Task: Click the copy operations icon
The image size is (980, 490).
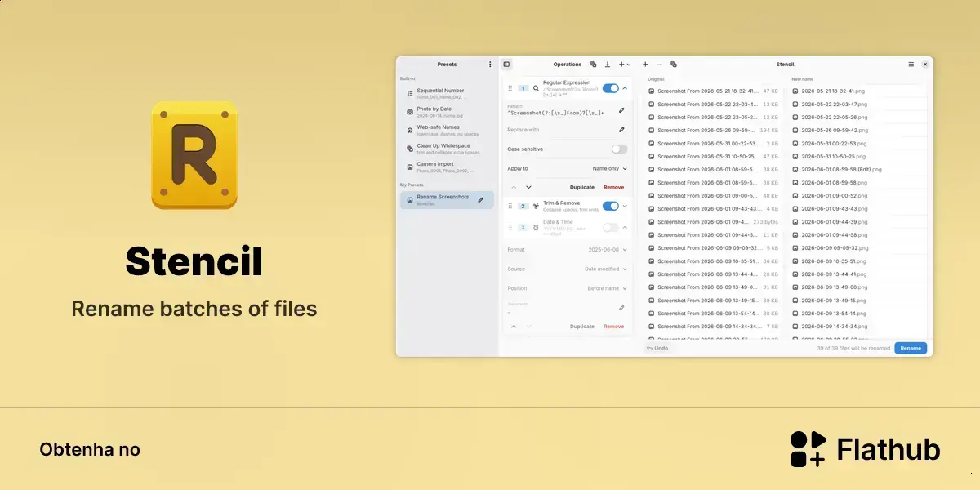Action: 594,64
